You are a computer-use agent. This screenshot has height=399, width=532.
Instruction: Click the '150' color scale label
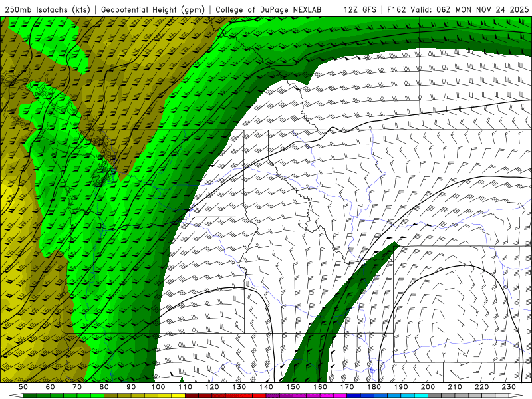[x=293, y=387]
